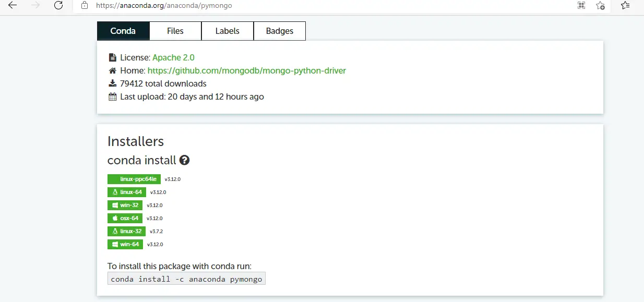Viewport: 644px width, 302px height.
Task: Click version v3.7.2 beside linux-32
Action: 157,232
